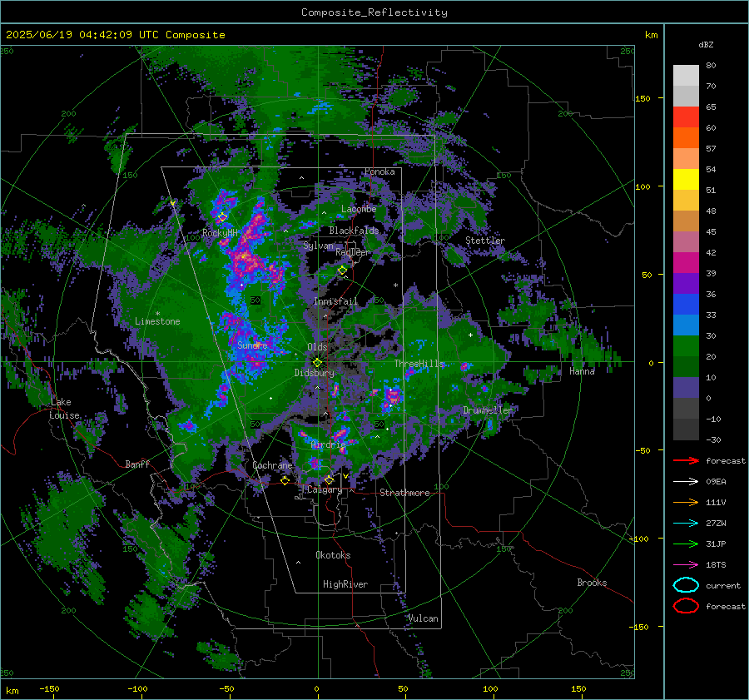
Task: Click the Cochrane map label
Action: (x=272, y=465)
